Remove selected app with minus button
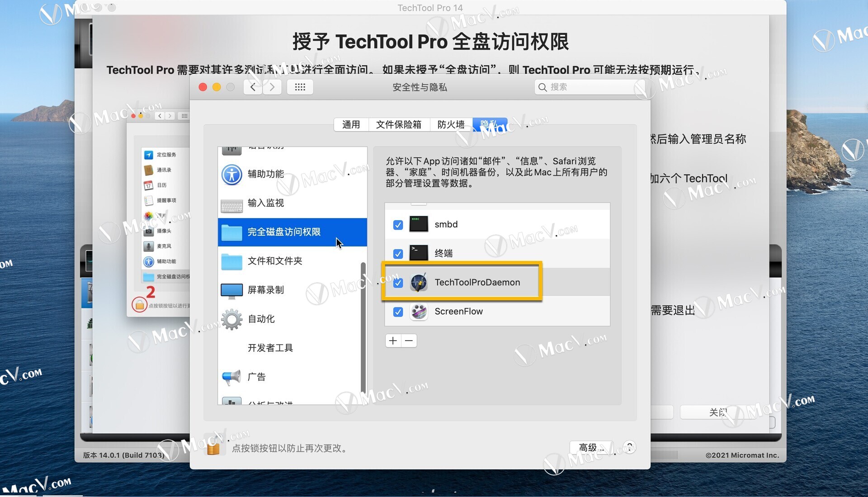Screen dimensions: 868x497 (409, 341)
